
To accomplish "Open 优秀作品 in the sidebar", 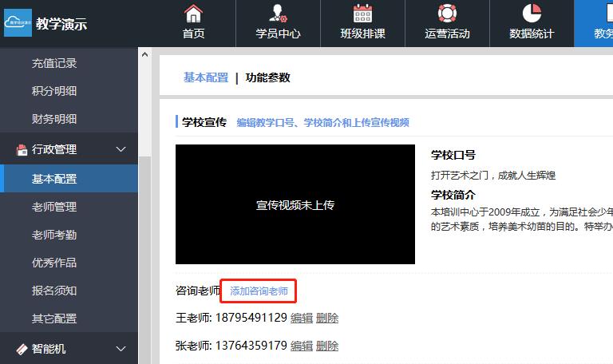I will (54, 263).
